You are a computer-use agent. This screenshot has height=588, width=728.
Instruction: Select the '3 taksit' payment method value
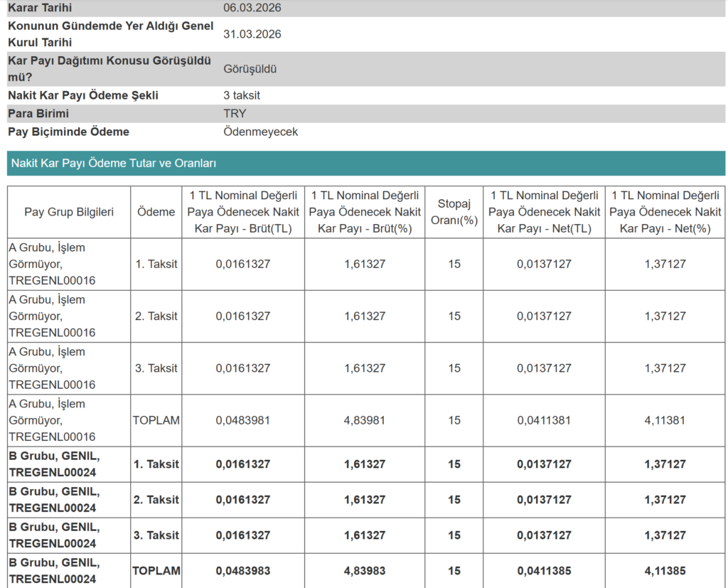247,95
